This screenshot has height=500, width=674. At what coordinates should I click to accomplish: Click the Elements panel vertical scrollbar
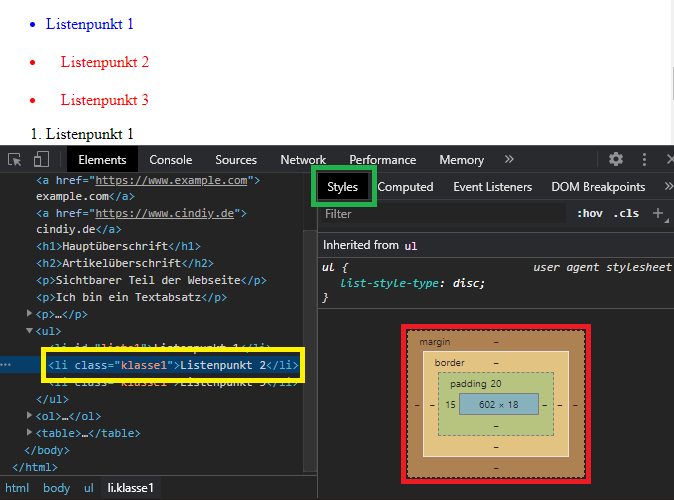309,350
